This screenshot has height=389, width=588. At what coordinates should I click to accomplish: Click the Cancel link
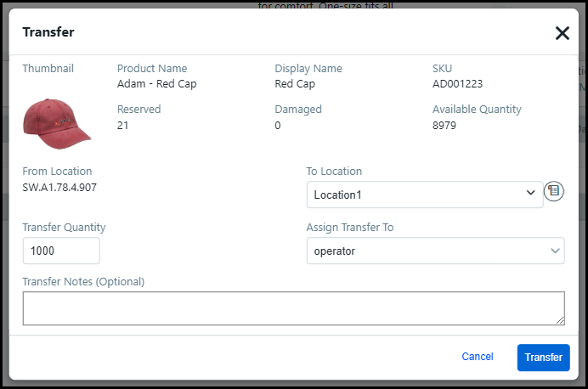(x=477, y=357)
